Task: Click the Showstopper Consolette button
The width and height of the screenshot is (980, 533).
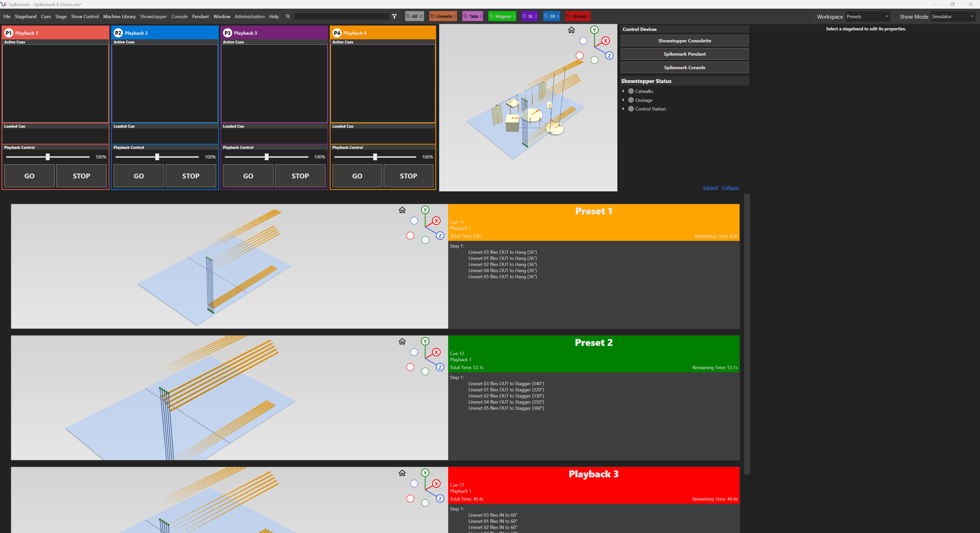Action: 684,41
